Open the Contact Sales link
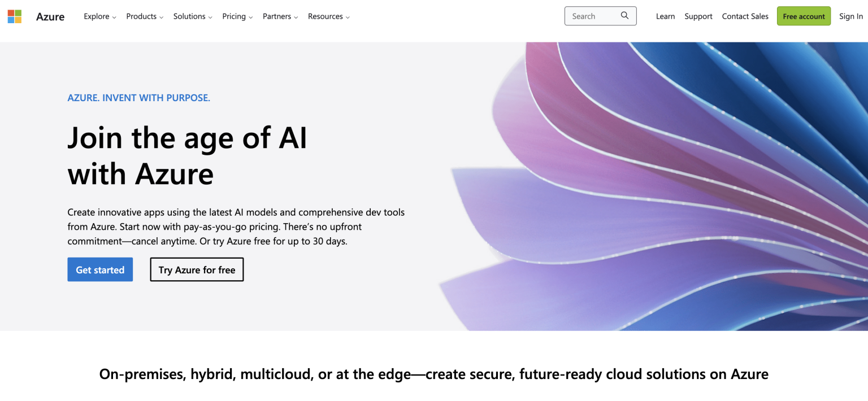Image resolution: width=868 pixels, height=401 pixels. click(745, 16)
